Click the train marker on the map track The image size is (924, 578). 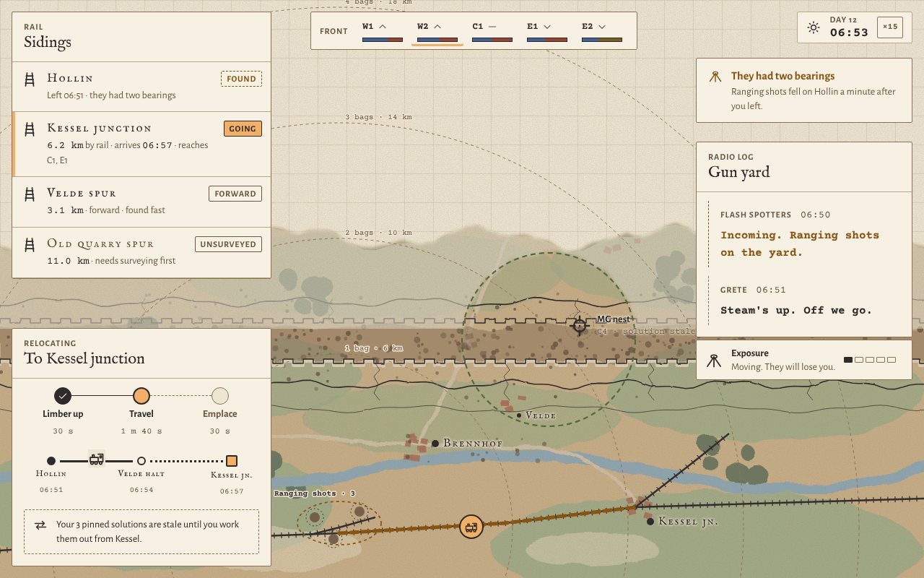471,526
